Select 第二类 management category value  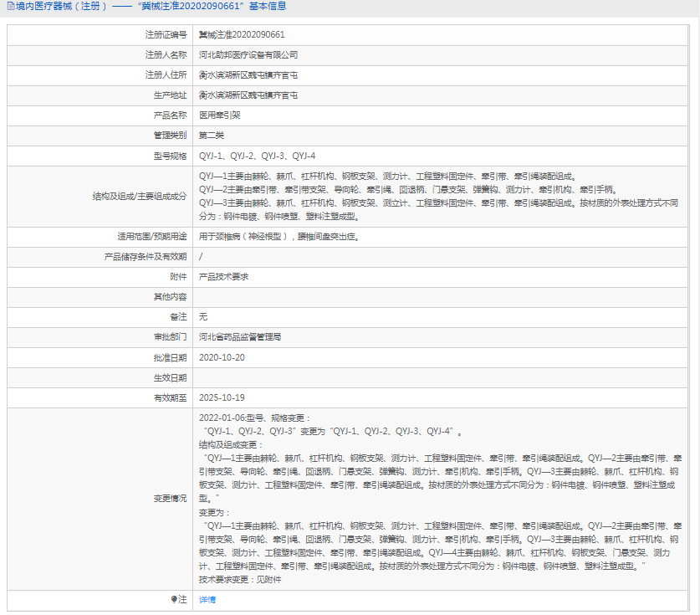coord(212,136)
